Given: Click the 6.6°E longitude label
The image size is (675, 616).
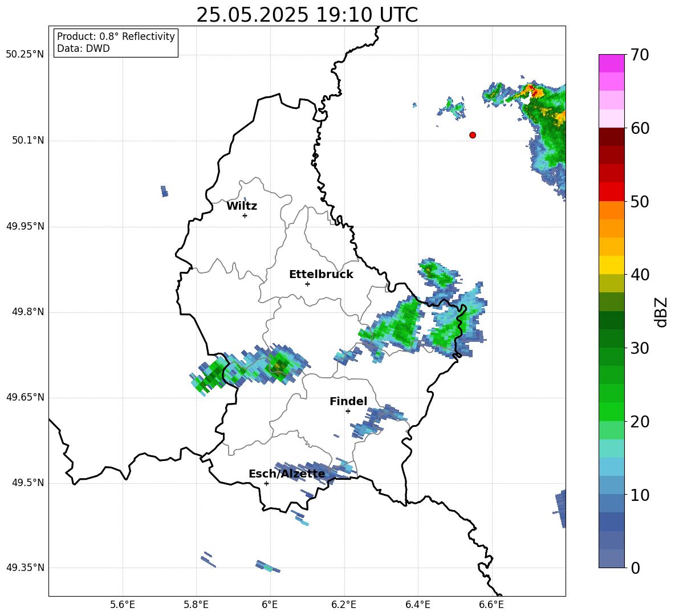Looking at the screenshot, I should point(491,605).
